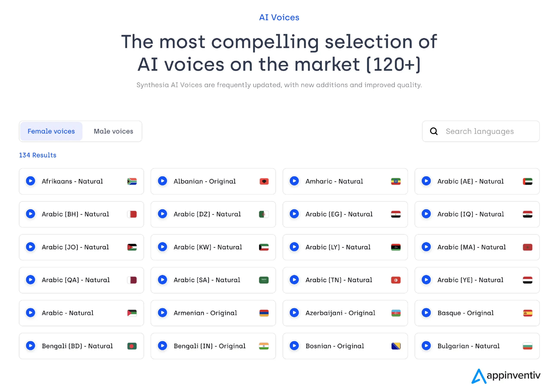Play the Bengali (IN) - Original voice
The width and height of the screenshot is (552, 392).
point(162,346)
